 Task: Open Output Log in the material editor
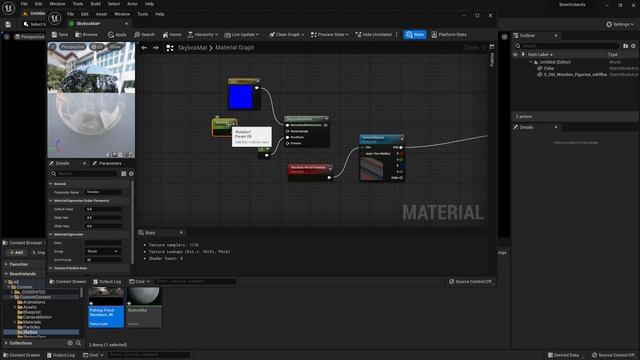point(107,282)
